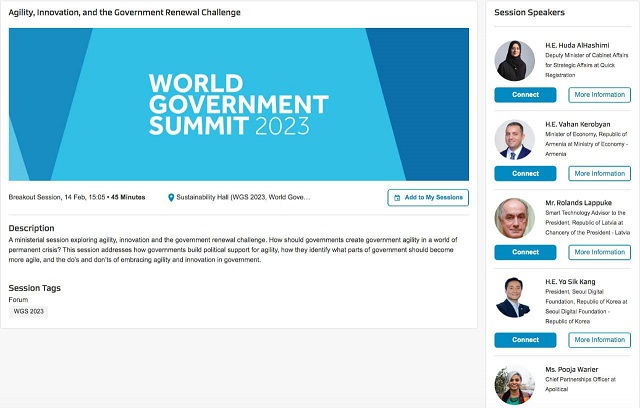The width and height of the screenshot is (640, 408).
Task: Click the name H.E. Huda AlHashimi
Action: pyautogui.click(x=577, y=45)
